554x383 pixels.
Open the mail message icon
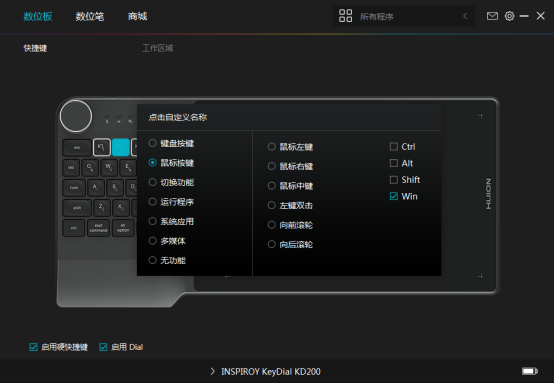click(492, 16)
